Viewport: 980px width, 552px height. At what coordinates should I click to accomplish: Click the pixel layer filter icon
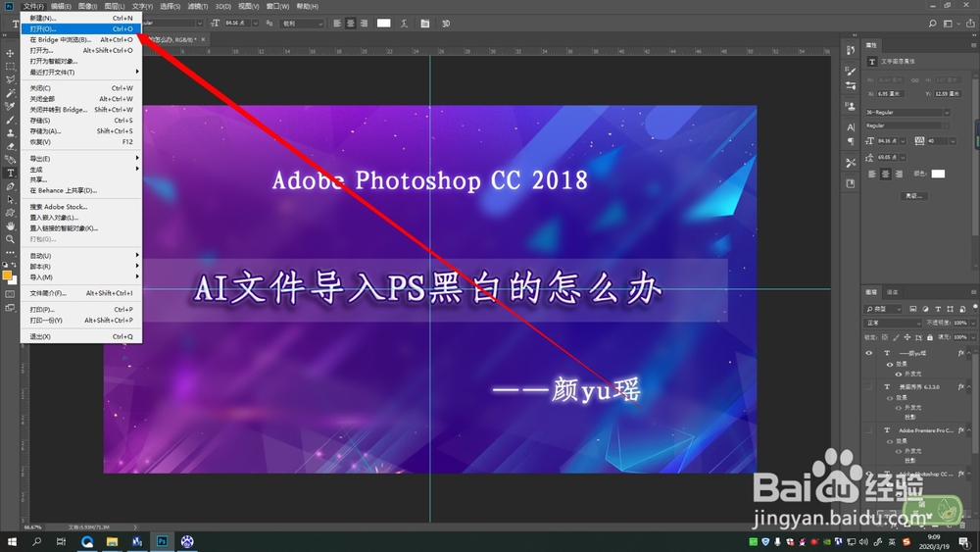pos(913,309)
